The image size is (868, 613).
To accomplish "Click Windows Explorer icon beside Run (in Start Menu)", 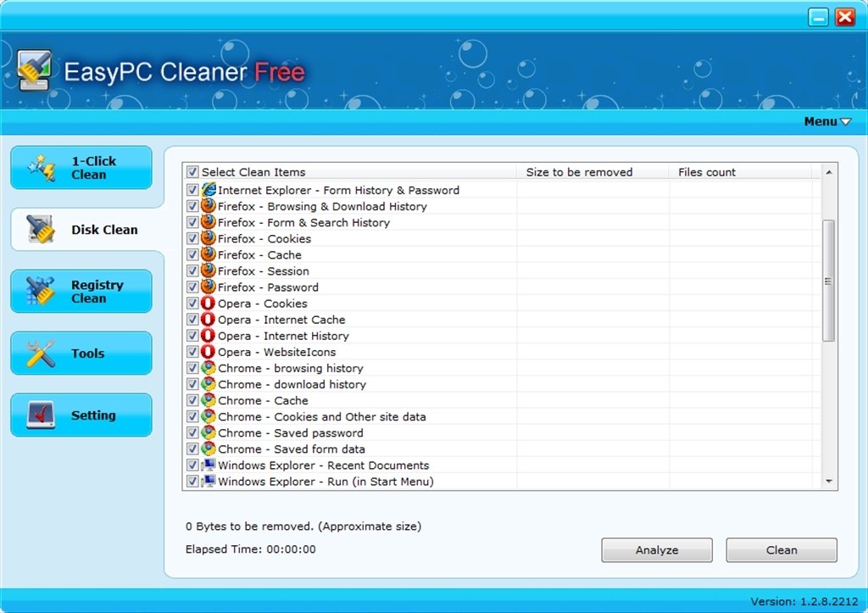I will [209, 481].
